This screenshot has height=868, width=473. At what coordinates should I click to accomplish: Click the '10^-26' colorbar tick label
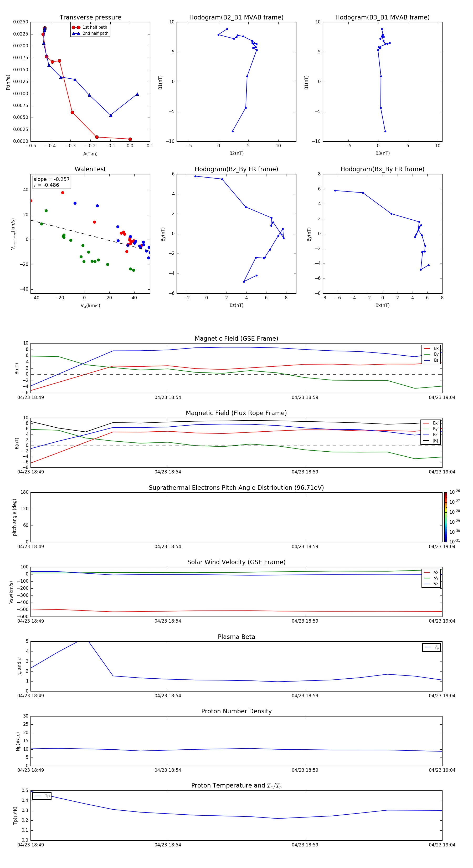click(x=455, y=492)
